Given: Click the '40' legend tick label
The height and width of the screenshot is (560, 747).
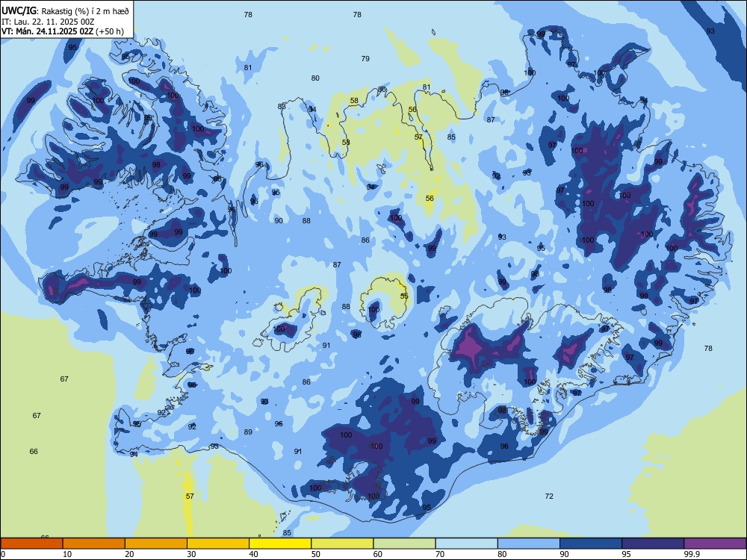Looking at the screenshot, I should point(254,554).
